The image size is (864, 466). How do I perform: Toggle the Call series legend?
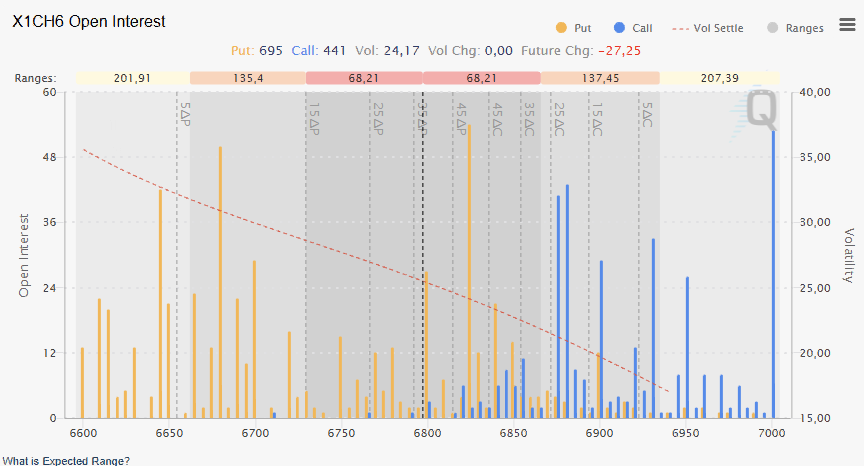(x=635, y=28)
